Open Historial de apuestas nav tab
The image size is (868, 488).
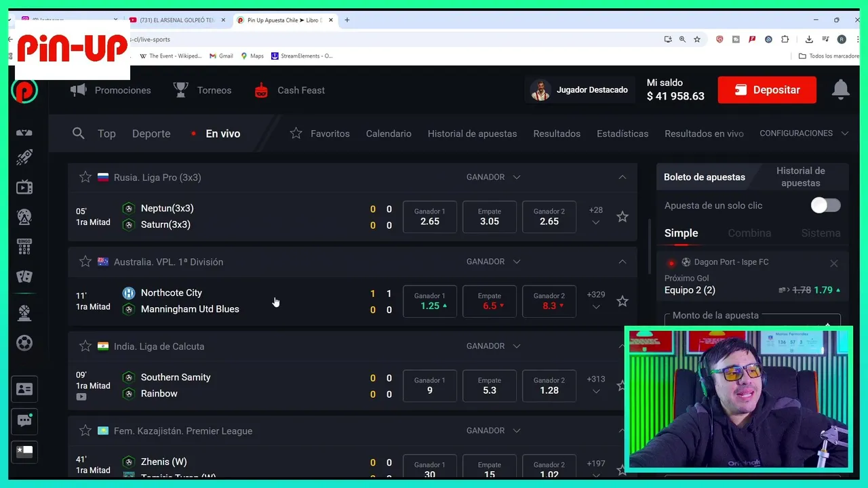coord(472,134)
